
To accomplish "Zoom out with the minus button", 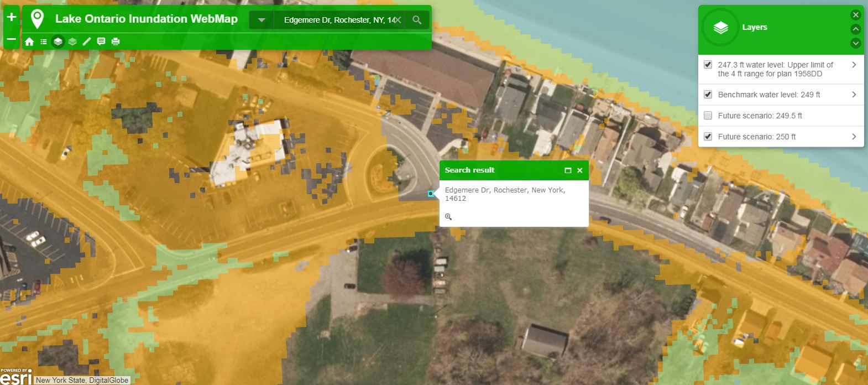I will [x=11, y=40].
